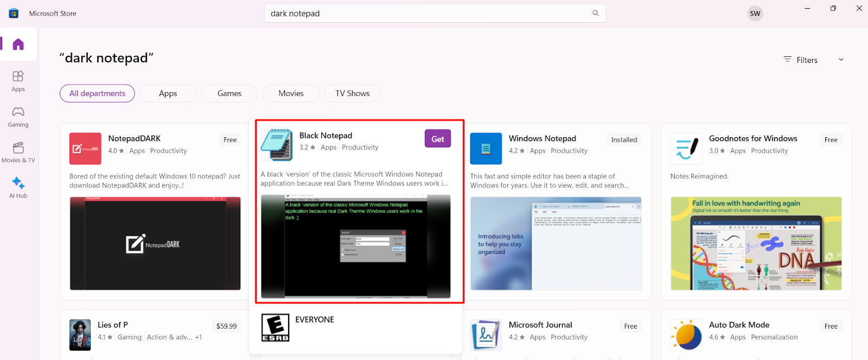The height and width of the screenshot is (360, 868).
Task: Click the search magnifier icon
Action: pos(596,13)
